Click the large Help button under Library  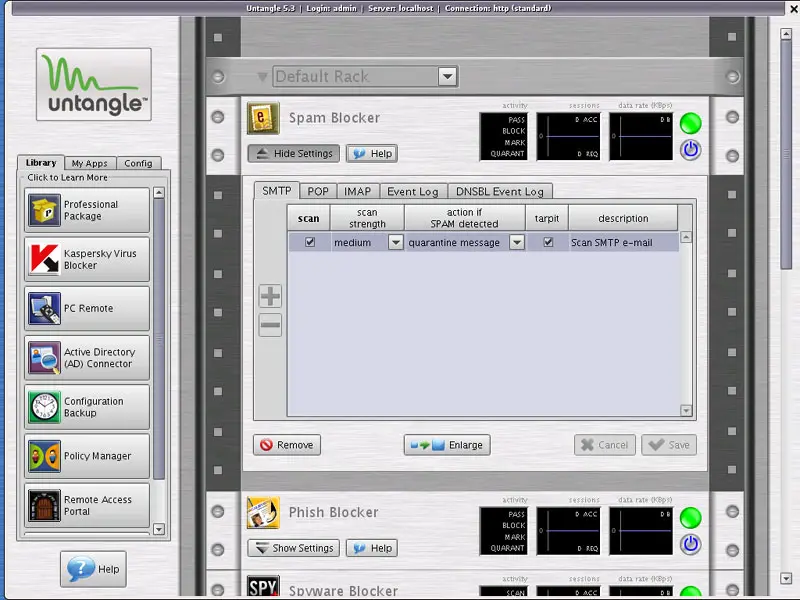pyautogui.click(x=93, y=569)
